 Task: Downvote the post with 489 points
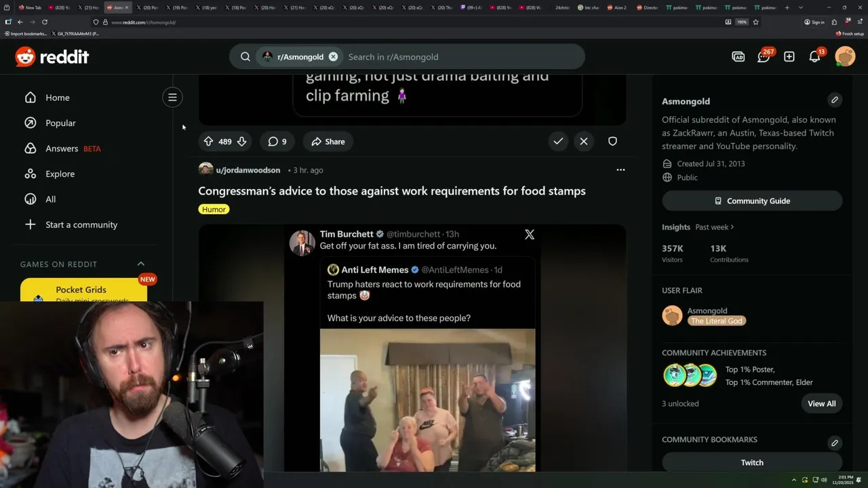pos(241,142)
